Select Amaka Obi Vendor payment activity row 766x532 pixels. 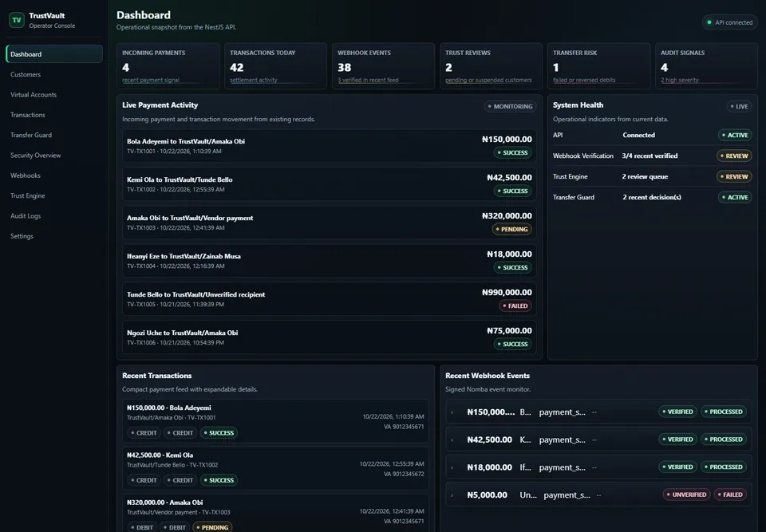click(330, 223)
